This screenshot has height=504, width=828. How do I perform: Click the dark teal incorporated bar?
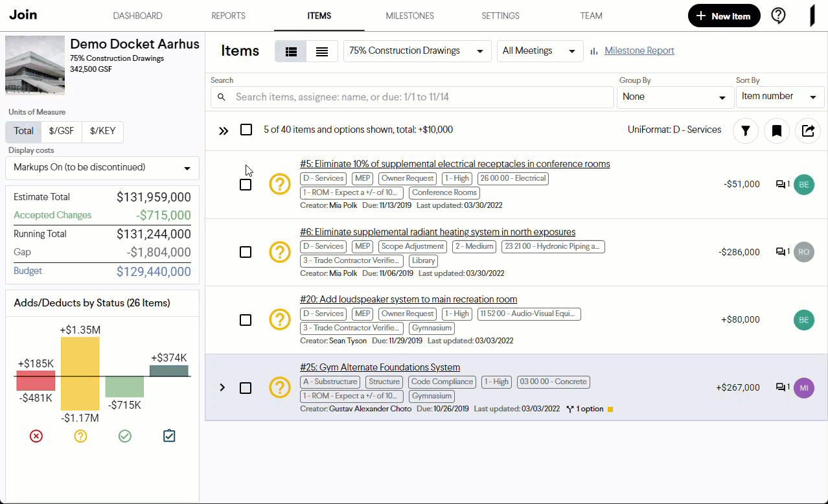tap(169, 371)
